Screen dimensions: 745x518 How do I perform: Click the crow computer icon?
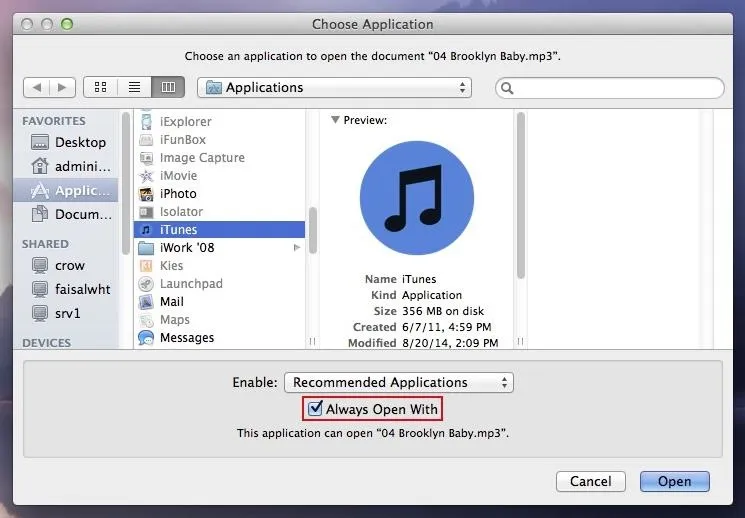[40, 265]
